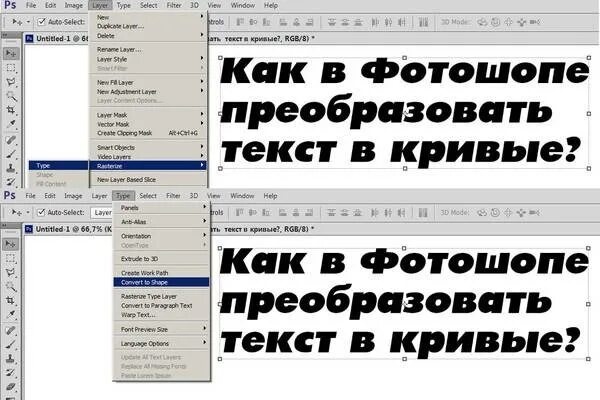Viewport: 600px width, 400px height.
Task: Open the Image menu in lower menu bar
Action: click(x=73, y=196)
